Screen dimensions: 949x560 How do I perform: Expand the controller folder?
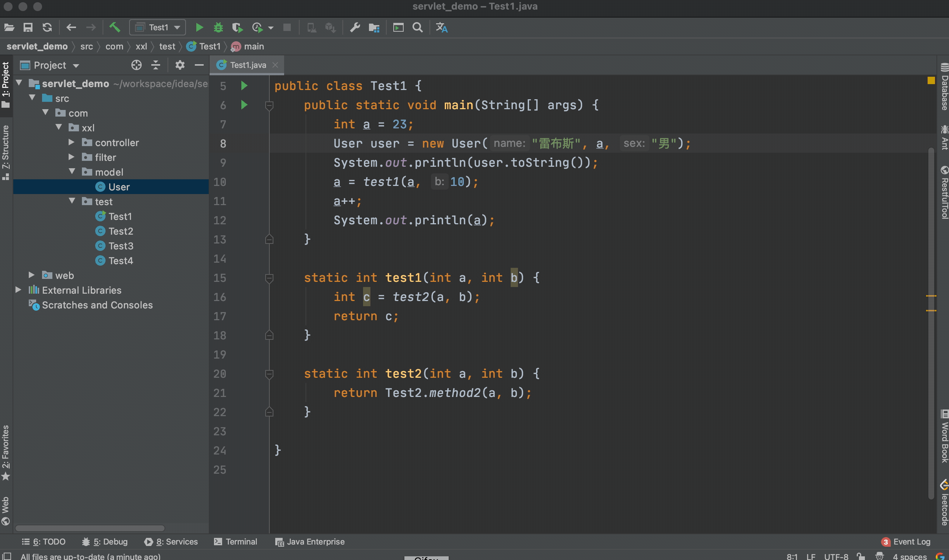(71, 142)
